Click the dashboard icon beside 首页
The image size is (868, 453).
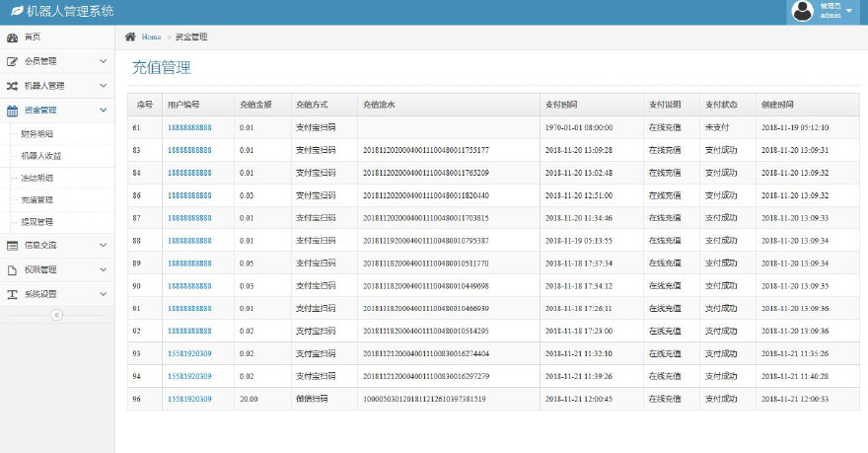click(x=13, y=38)
